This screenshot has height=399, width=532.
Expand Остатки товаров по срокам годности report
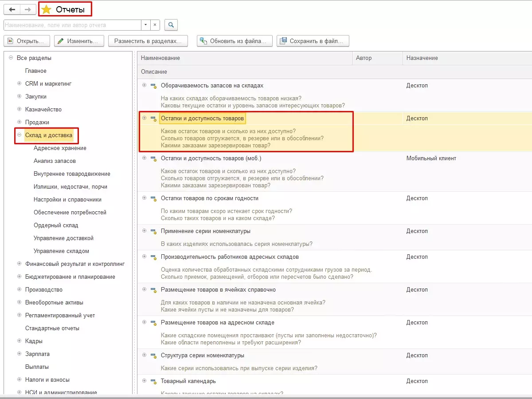[144, 198]
